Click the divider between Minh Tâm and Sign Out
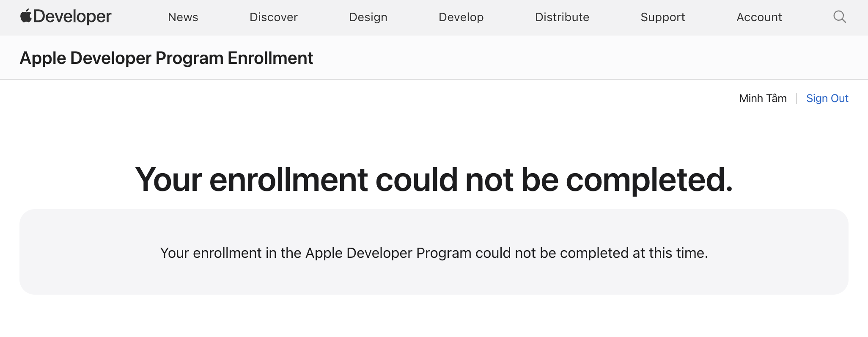This screenshot has width=868, height=337. (797, 98)
